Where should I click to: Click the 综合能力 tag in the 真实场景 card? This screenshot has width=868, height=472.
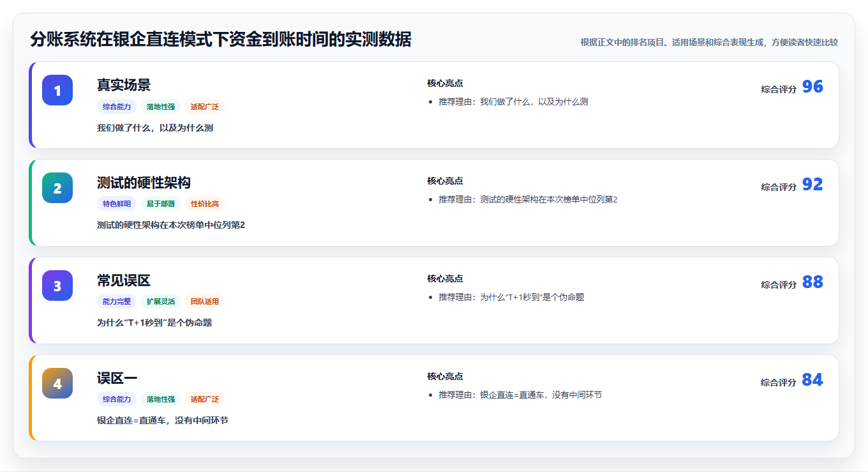[117, 107]
